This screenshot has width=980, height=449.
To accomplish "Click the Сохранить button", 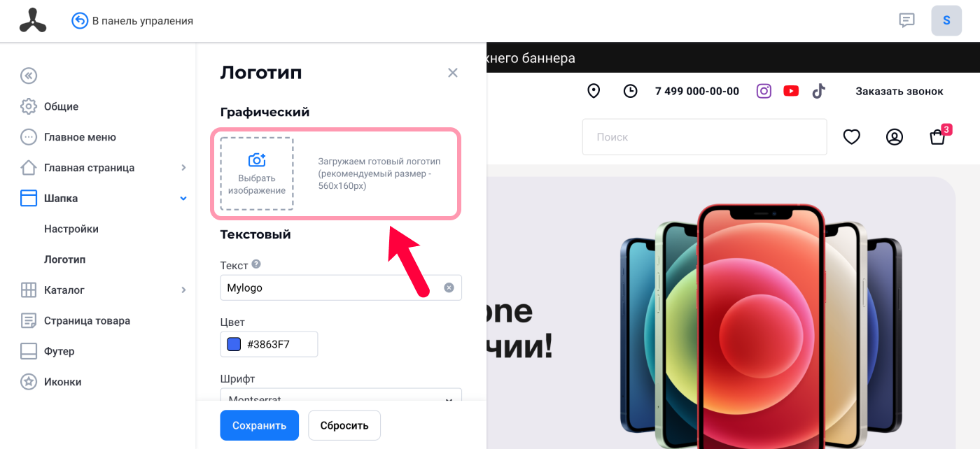I will [x=260, y=425].
